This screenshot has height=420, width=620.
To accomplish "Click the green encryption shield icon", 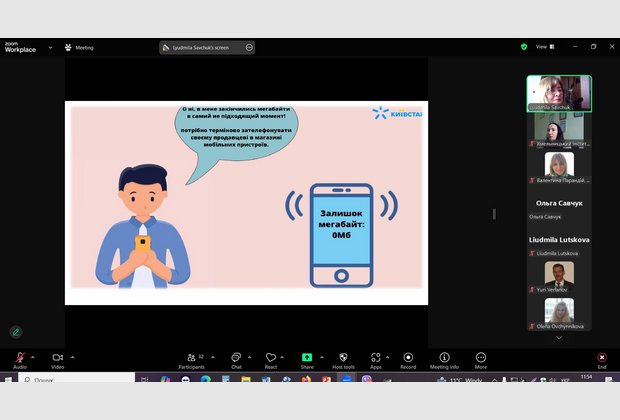I will (x=523, y=47).
